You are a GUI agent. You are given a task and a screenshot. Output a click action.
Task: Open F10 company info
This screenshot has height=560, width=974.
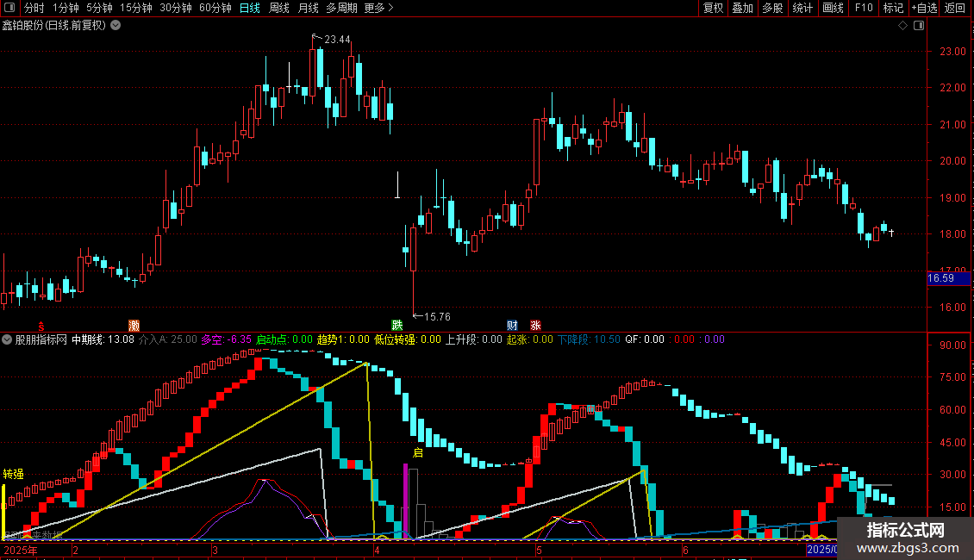[864, 8]
